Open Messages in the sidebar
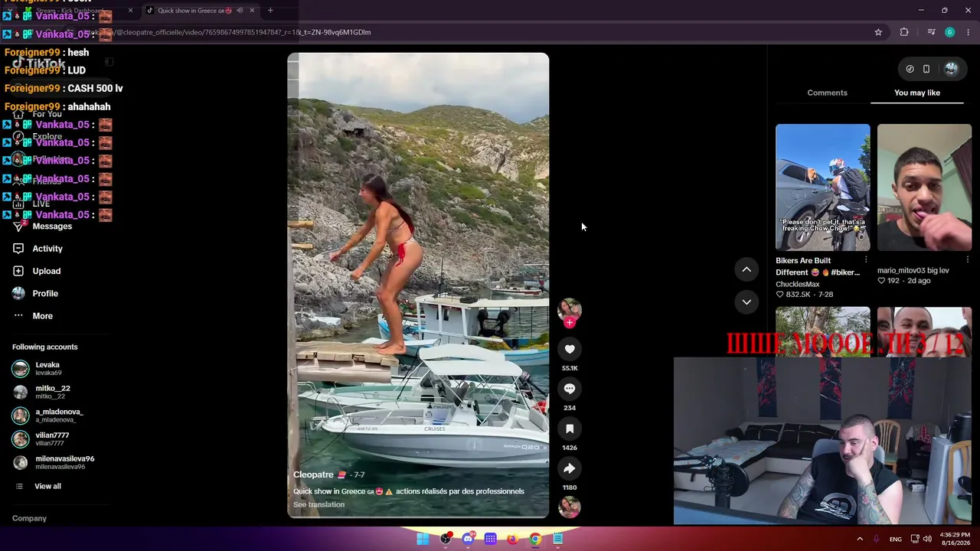Screen dimensions: 980x551 coord(52,227)
